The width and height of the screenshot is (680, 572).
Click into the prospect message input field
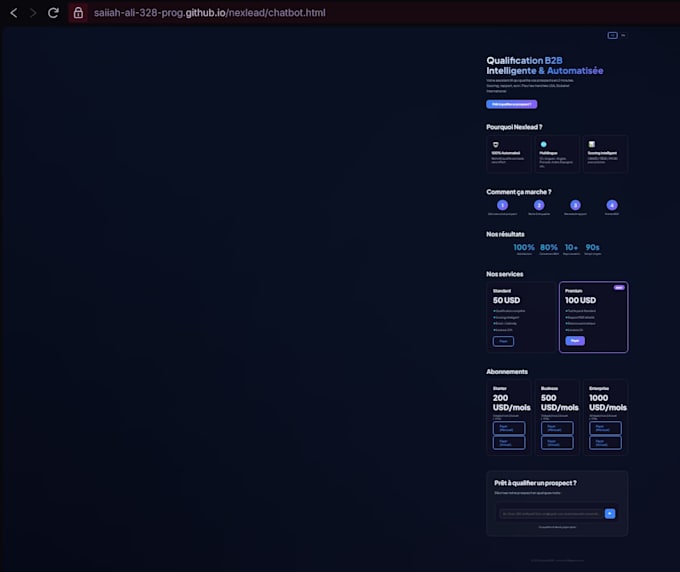[x=551, y=514]
